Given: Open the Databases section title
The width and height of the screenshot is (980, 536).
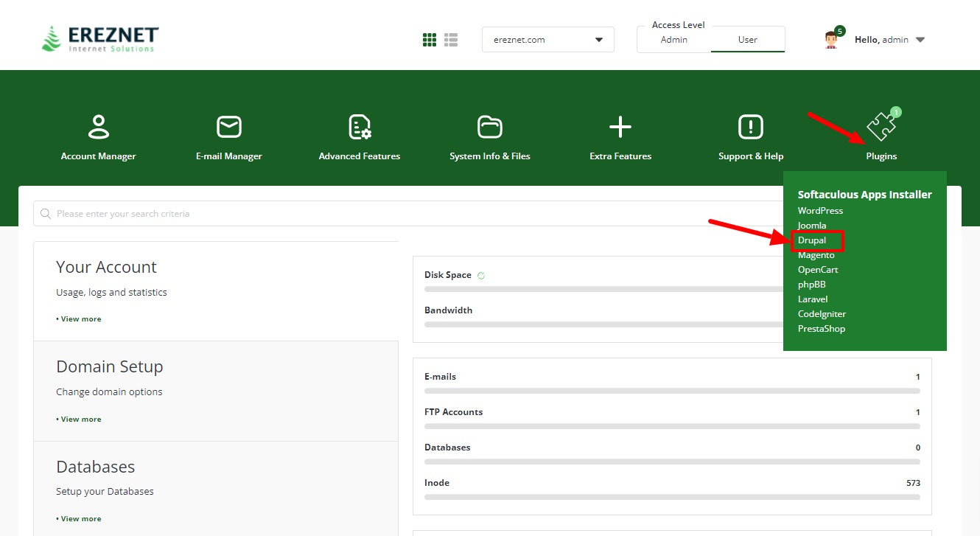Looking at the screenshot, I should (x=96, y=467).
